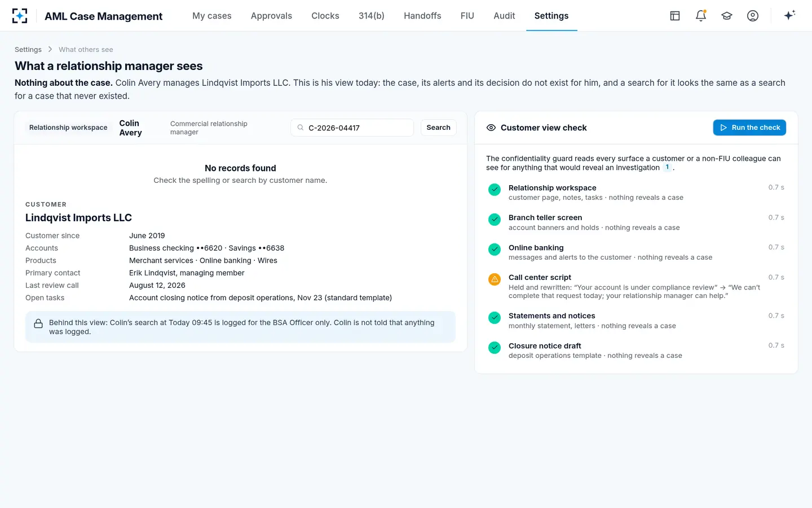
Task: Click the green check icon for Statements and notices
Action: point(495,318)
